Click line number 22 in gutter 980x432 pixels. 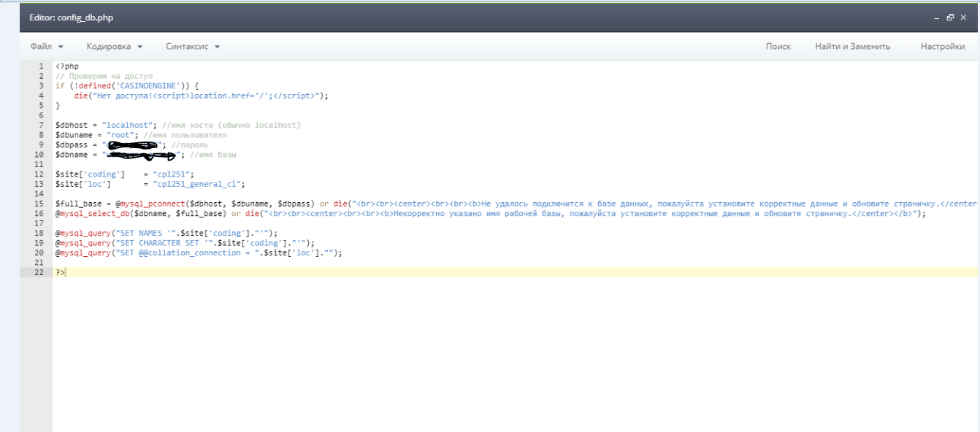(39, 272)
